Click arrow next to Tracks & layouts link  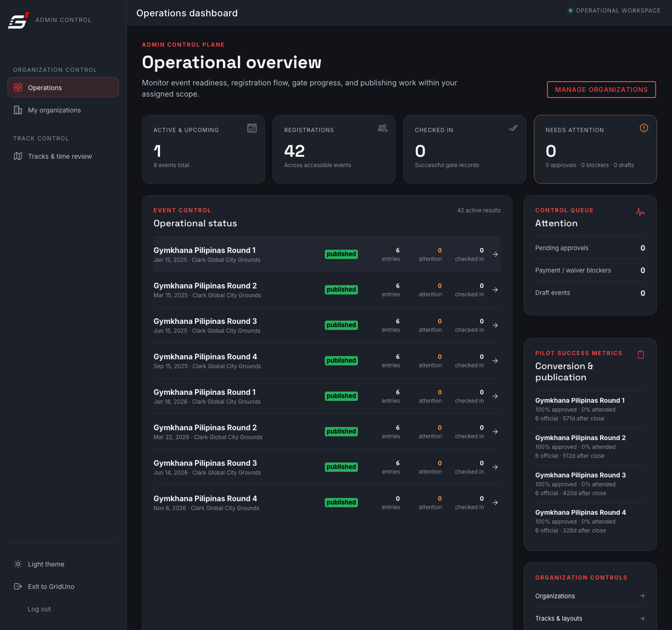[643, 618]
